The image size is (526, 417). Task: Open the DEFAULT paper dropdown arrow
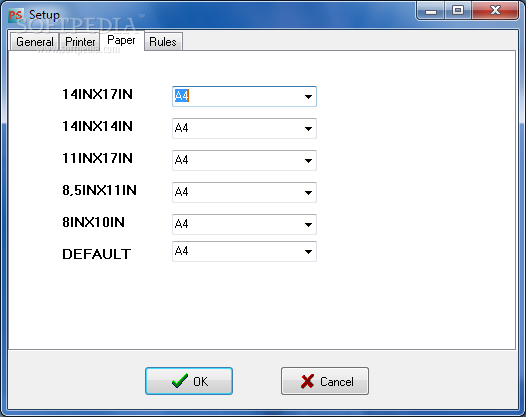coord(308,252)
